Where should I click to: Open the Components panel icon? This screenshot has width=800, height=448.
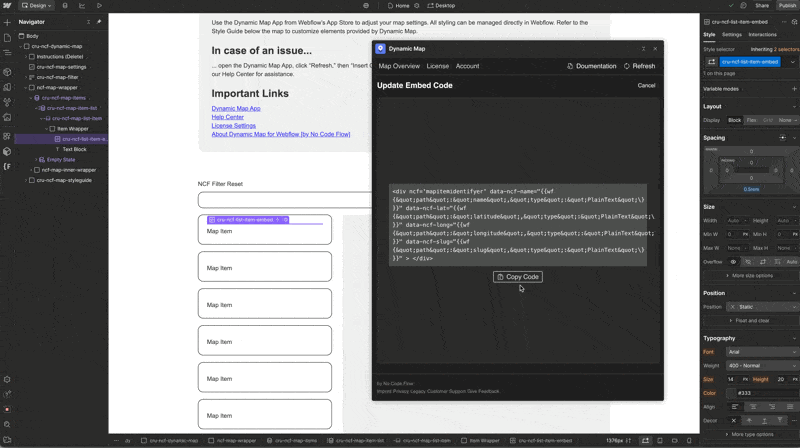pos(7,72)
